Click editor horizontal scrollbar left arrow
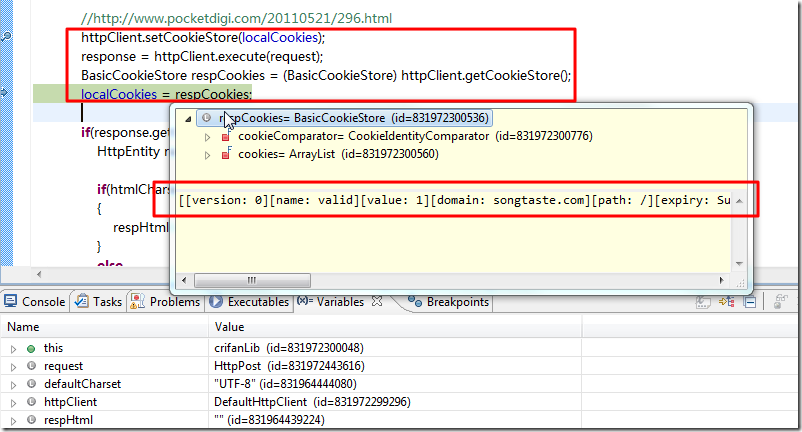This screenshot has height=432, width=802. [x=39, y=274]
